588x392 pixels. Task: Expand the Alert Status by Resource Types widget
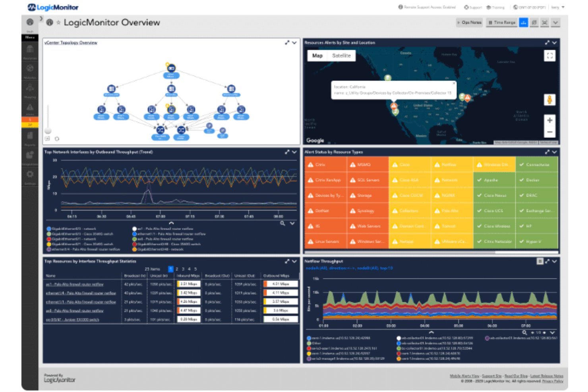[547, 152]
